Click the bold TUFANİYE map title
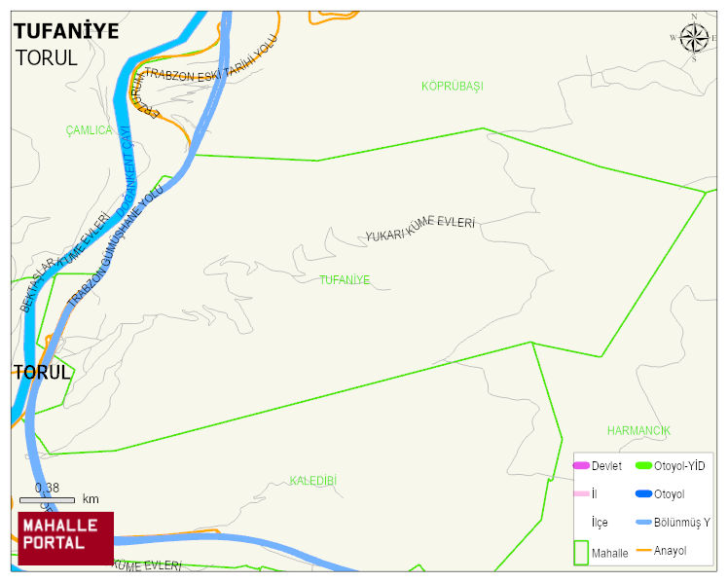 66,31
